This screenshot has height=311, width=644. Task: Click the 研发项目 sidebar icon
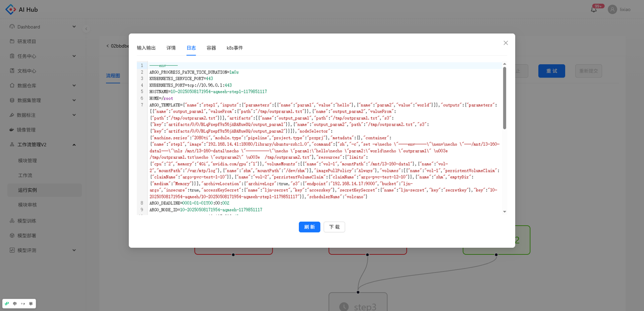[12, 41]
